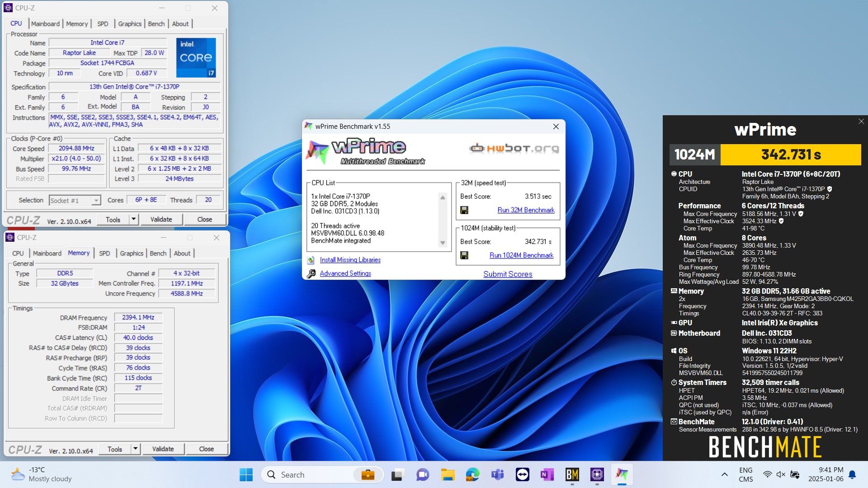Click the Intel Core i7 logo in CPU-Z

click(196, 57)
